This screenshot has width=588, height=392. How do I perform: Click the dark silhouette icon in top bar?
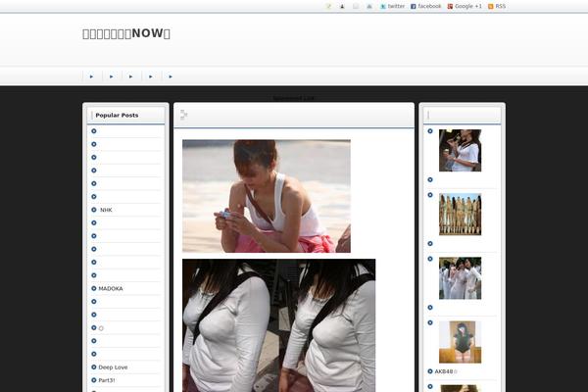click(342, 7)
